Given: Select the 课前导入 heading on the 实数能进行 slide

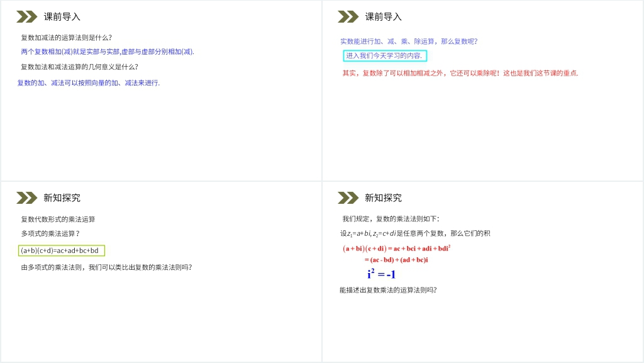Looking at the screenshot, I should click(x=383, y=17).
